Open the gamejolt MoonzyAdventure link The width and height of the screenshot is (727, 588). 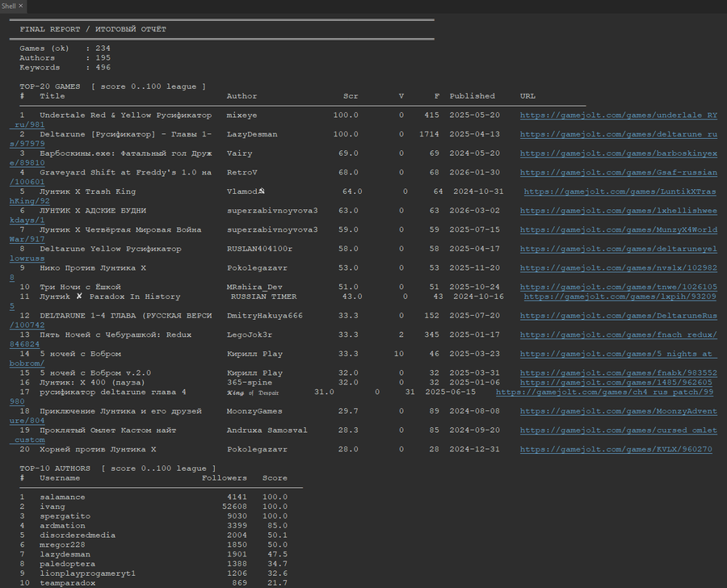click(619, 411)
